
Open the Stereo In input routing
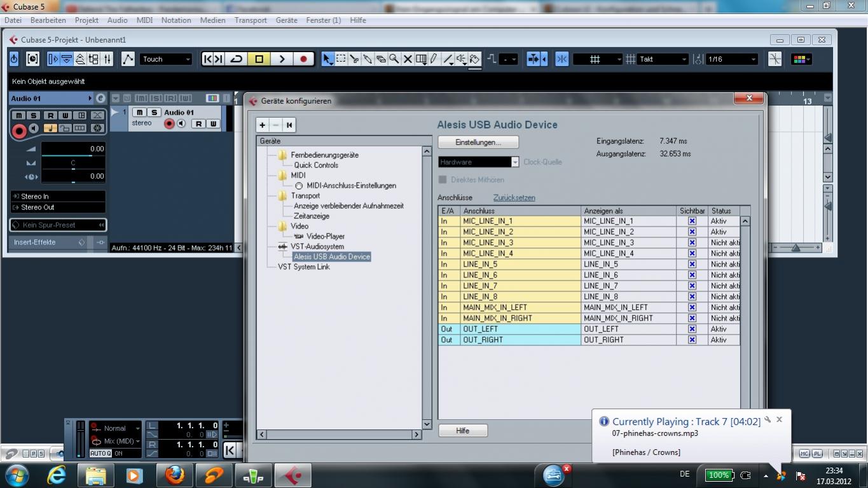tap(58, 197)
